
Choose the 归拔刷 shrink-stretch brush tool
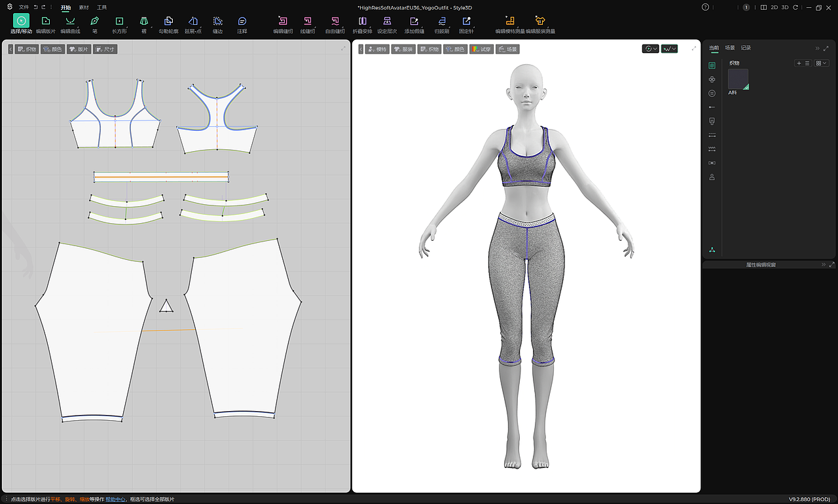pos(442,24)
